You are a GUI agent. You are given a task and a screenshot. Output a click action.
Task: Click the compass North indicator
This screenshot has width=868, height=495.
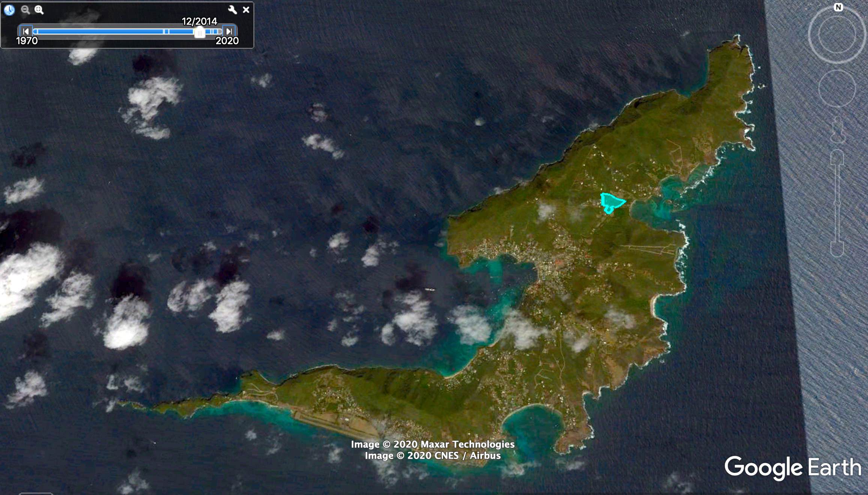tap(838, 7)
